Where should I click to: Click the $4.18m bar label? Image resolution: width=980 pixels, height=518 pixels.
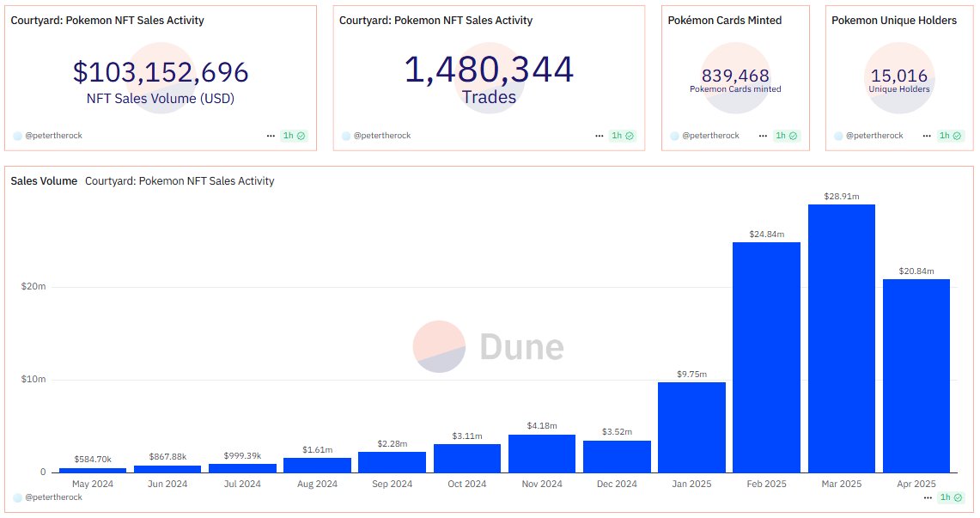tap(542, 425)
